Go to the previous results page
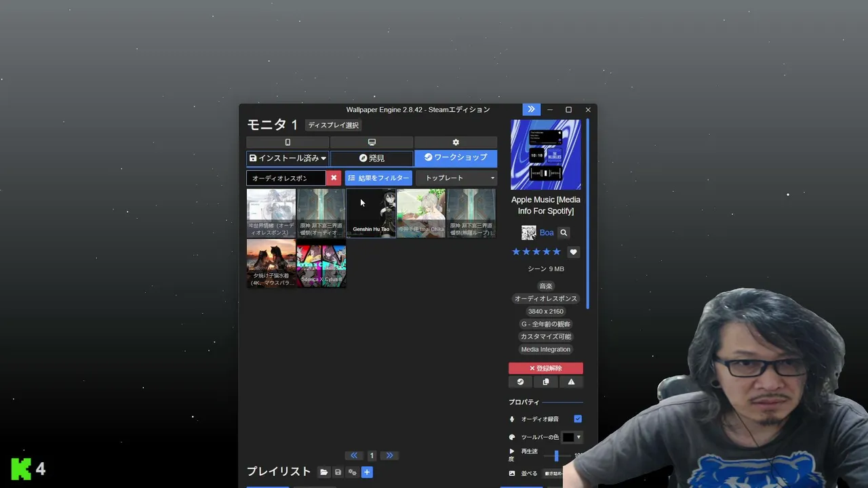Image resolution: width=868 pixels, height=488 pixels. [x=354, y=455]
